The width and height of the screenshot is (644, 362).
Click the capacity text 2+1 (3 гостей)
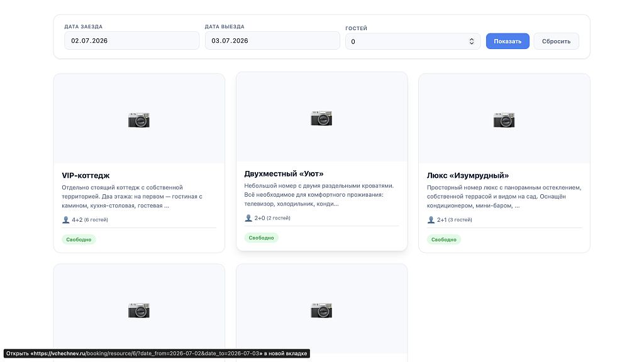click(455, 219)
